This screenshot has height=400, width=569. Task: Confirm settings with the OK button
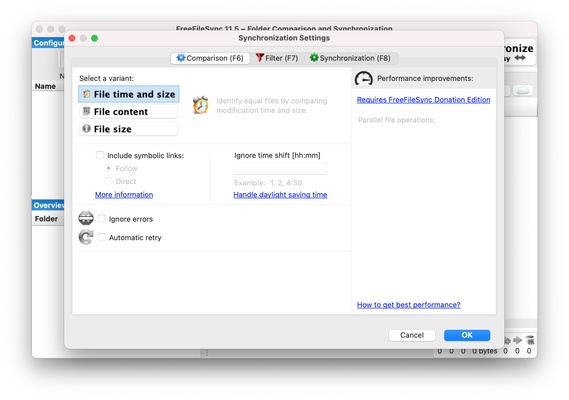click(x=467, y=335)
